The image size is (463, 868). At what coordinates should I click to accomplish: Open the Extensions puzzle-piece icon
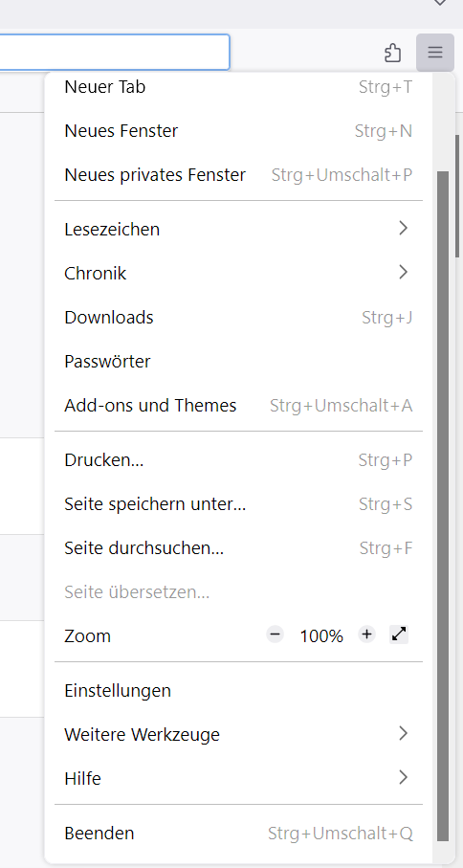pyautogui.click(x=392, y=53)
